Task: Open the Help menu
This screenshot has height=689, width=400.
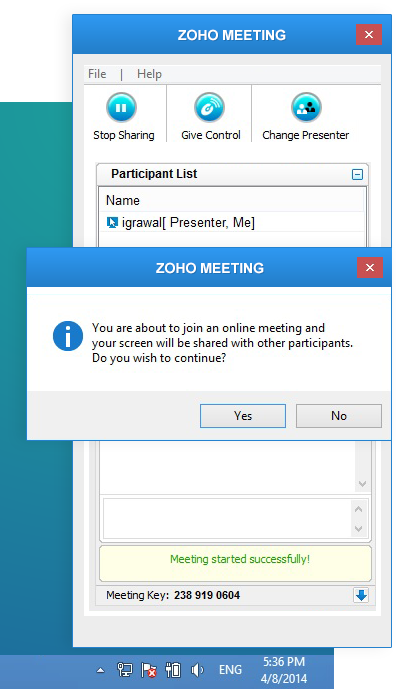Action: click(149, 74)
